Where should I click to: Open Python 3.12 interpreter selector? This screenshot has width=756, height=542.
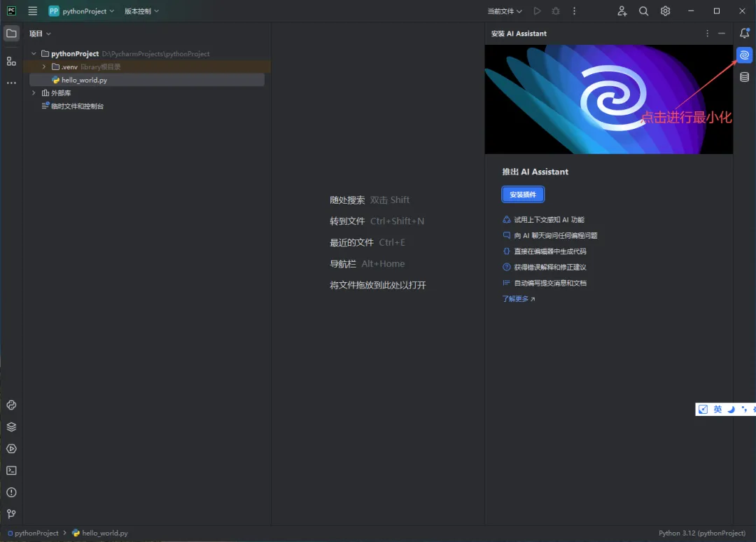(x=702, y=533)
